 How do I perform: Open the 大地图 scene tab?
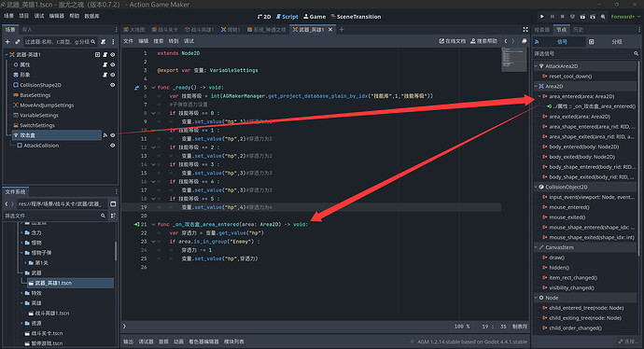click(x=134, y=30)
